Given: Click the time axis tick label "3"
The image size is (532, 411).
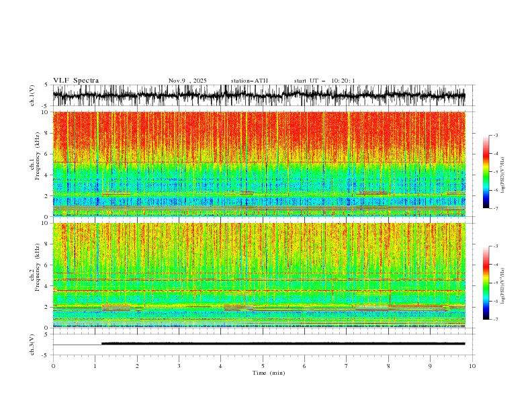Looking at the screenshot, I should click(x=179, y=366).
